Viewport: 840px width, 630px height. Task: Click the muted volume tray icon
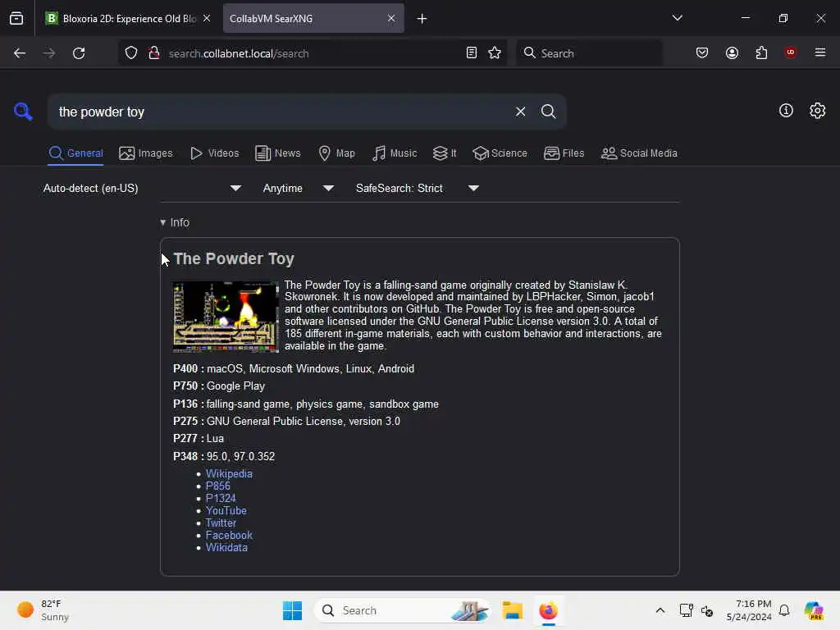pyautogui.click(x=707, y=610)
